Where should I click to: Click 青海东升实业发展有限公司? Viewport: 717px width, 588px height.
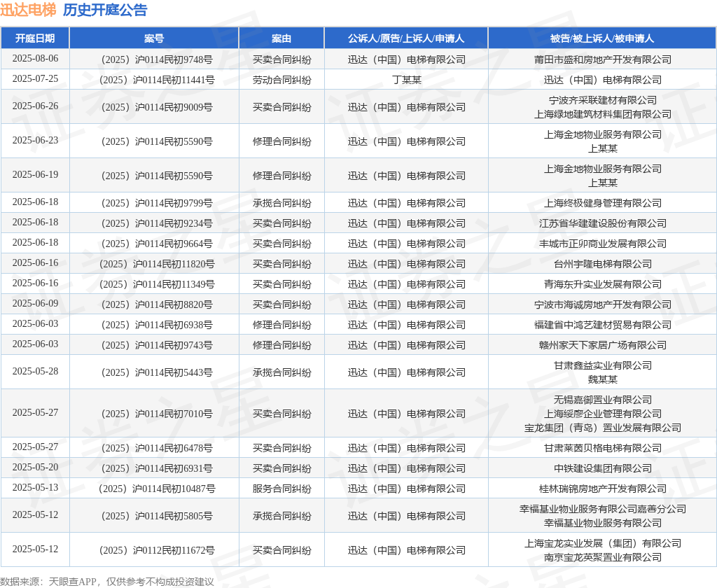[603, 284]
